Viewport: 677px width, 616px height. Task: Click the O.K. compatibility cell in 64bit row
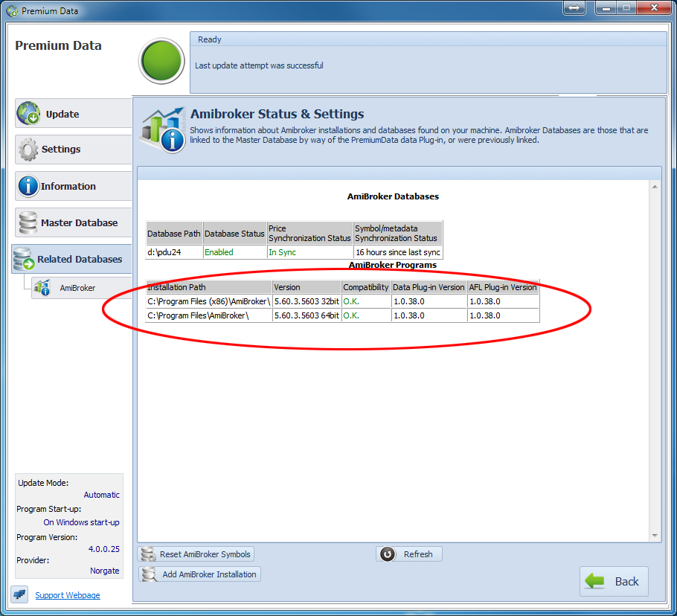366,315
